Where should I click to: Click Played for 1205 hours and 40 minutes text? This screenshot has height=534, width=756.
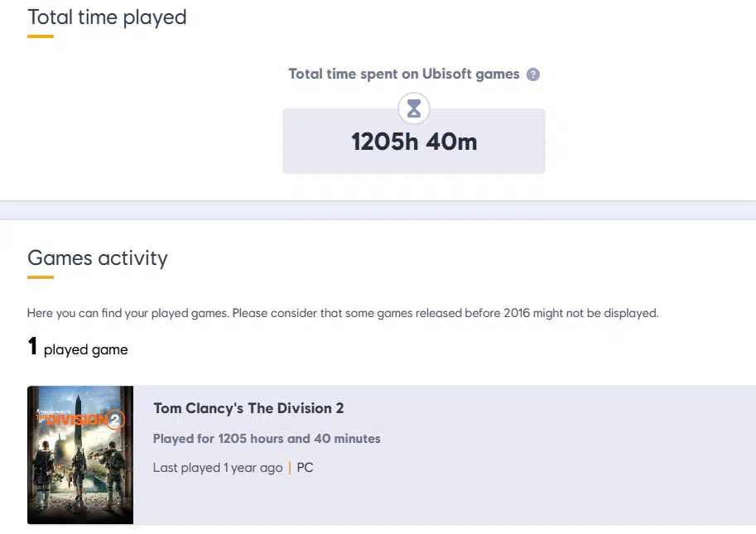tap(267, 439)
